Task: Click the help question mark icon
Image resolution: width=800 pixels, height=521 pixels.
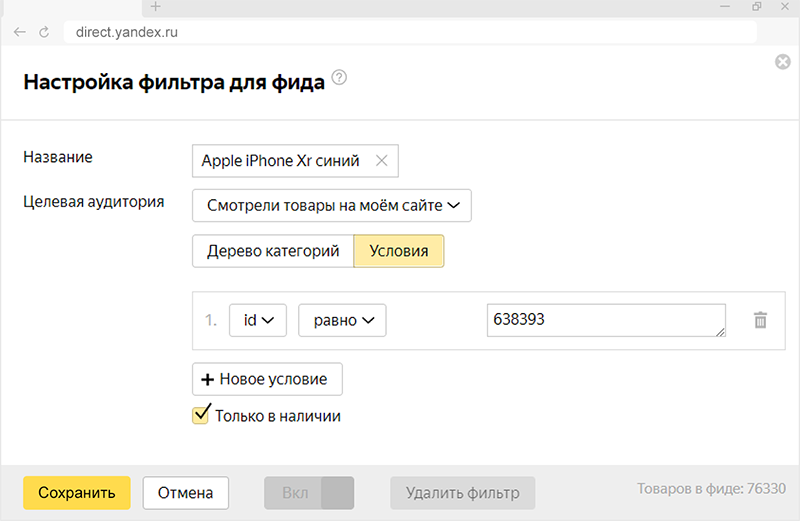Action: tap(339, 79)
